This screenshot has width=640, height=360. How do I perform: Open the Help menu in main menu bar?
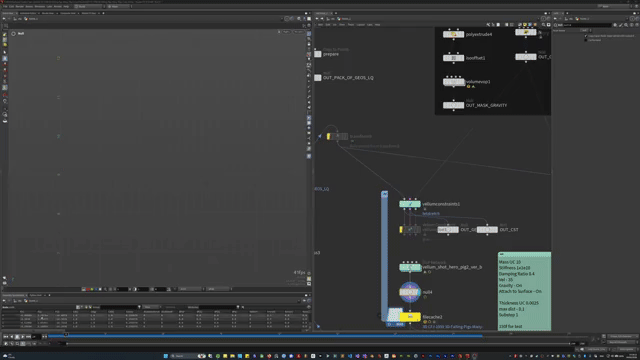[x=66, y=7]
